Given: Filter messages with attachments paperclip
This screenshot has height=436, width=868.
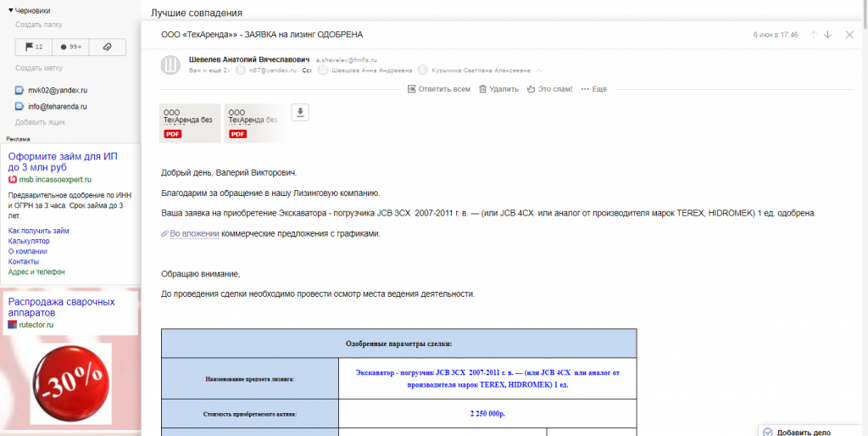Looking at the screenshot, I should coord(108,48).
